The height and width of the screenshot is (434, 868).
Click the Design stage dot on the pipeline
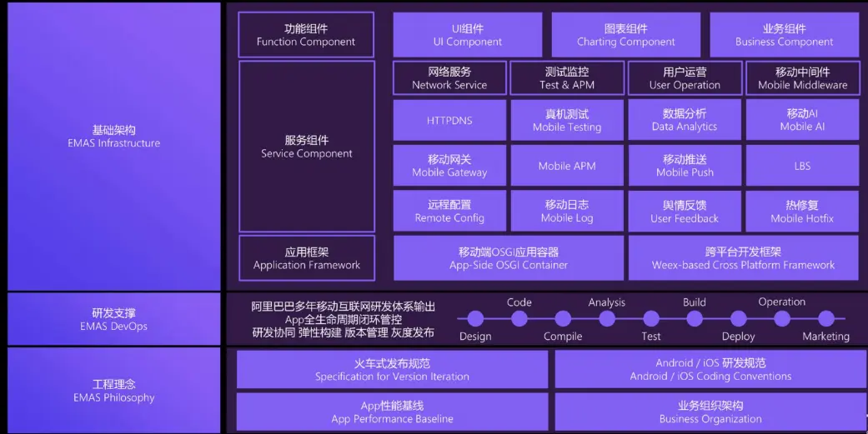click(x=475, y=318)
